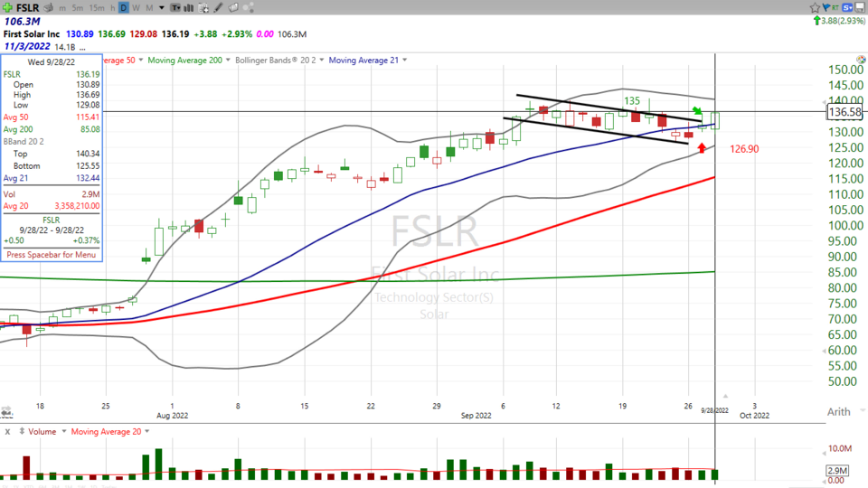
Task: Click the green plus add-symbol icon
Action: (x=8, y=8)
